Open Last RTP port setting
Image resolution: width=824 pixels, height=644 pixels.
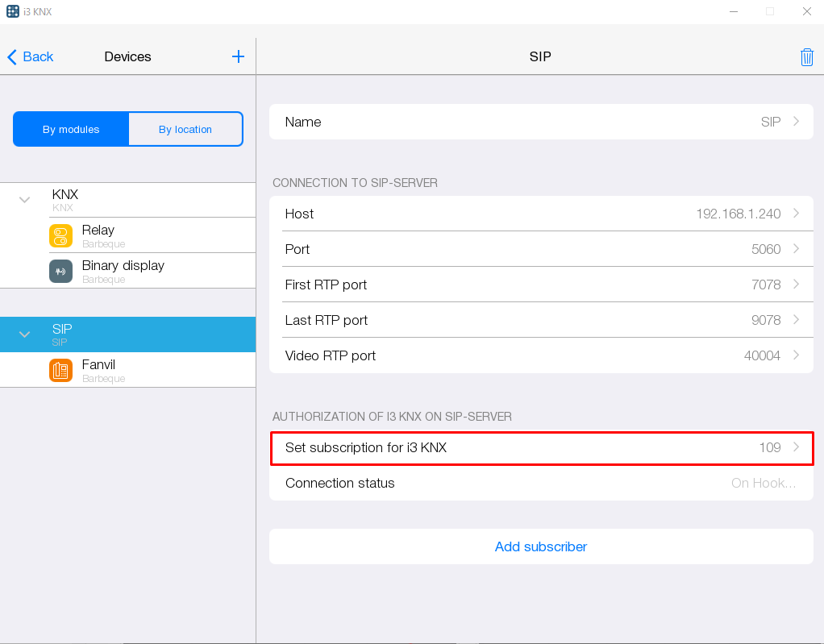coord(540,320)
